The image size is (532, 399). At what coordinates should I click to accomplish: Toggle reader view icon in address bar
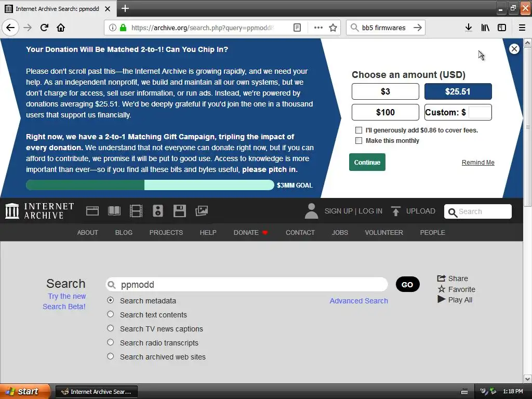[297, 28]
